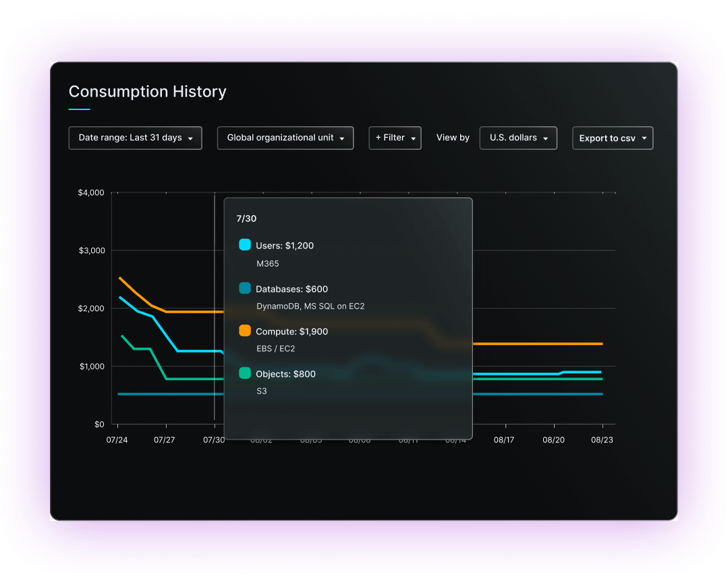
Task: Click the green Objects legend swatch
Action: click(245, 373)
